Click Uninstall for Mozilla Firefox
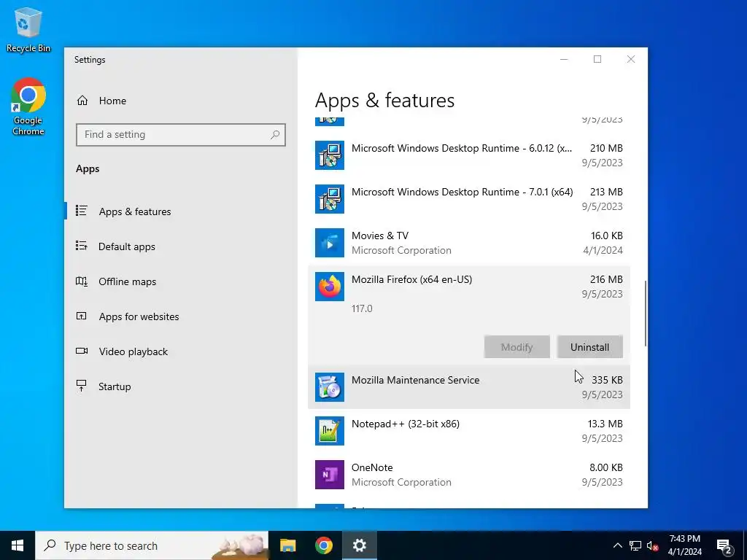747x560 pixels. [589, 347]
